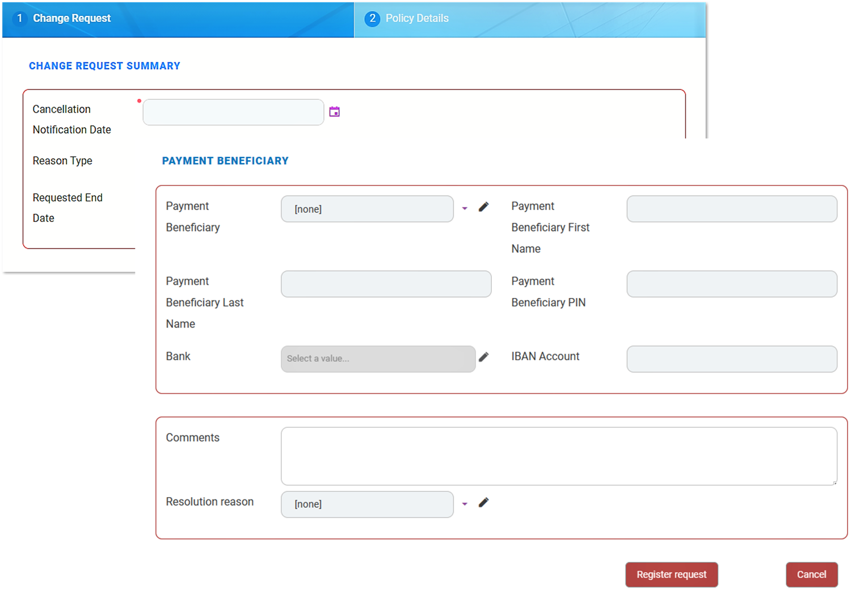Screen dimensions: 868x614
Task: Click the Payment Beneficiary First Name field
Action: [x=731, y=209]
